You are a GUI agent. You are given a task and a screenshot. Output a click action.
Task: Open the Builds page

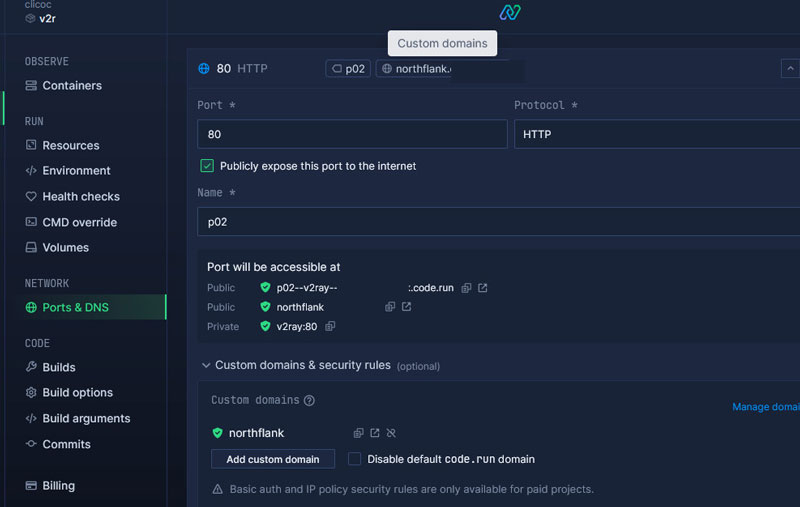point(51,367)
